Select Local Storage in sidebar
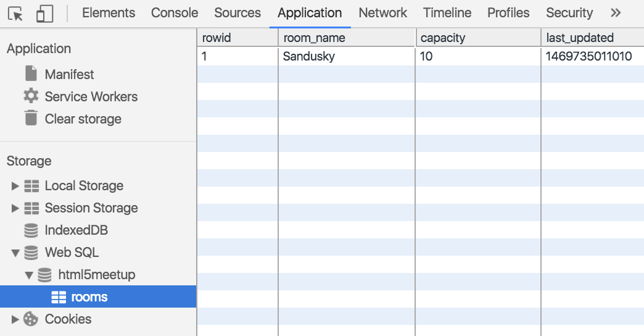This screenshot has width=644, height=336. point(84,186)
